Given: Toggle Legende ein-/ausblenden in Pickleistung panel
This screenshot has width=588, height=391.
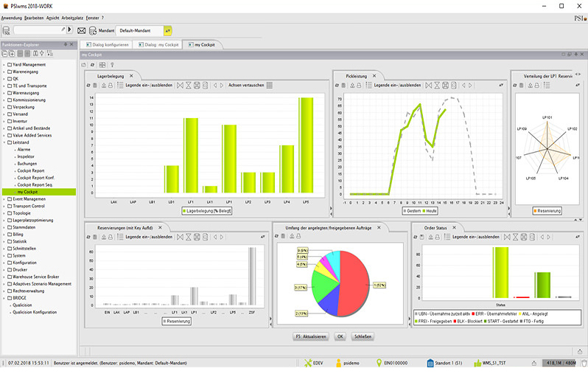Looking at the screenshot, I should click(x=396, y=85).
